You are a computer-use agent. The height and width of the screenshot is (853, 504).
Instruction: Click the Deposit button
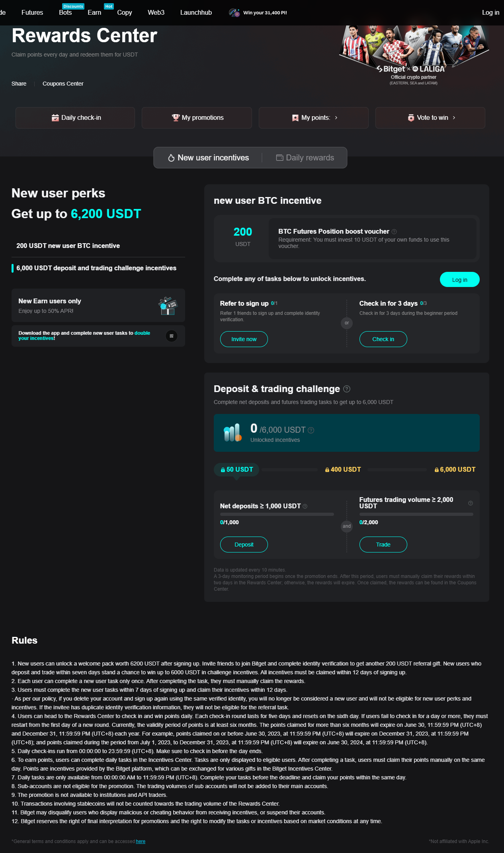(x=244, y=545)
